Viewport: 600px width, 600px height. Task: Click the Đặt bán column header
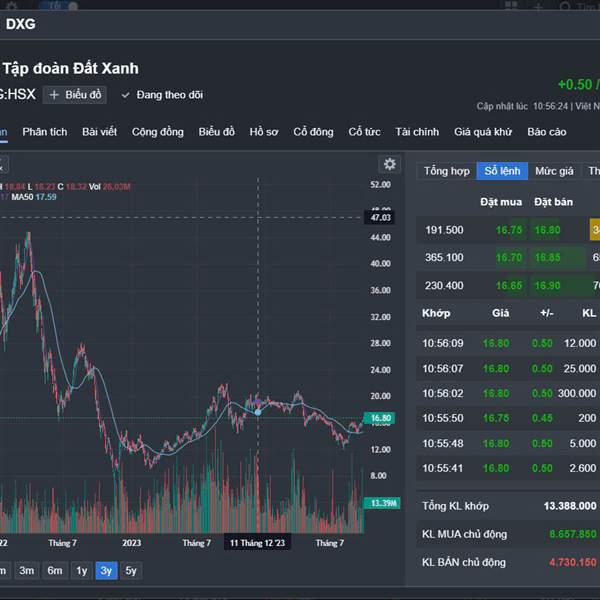pos(553,202)
